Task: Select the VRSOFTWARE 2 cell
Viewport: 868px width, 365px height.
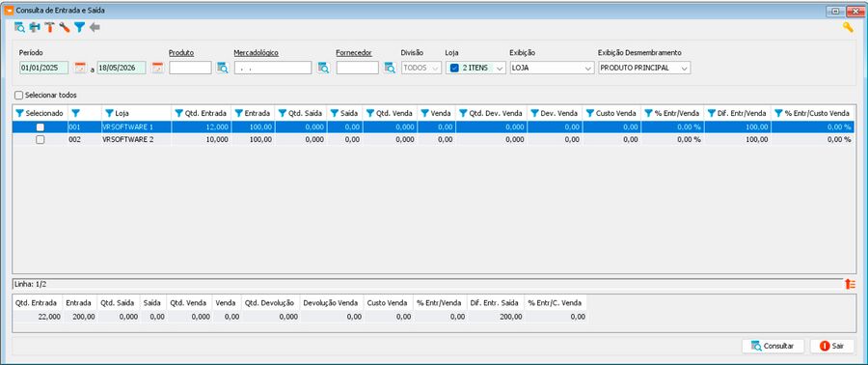Action: coord(136,140)
